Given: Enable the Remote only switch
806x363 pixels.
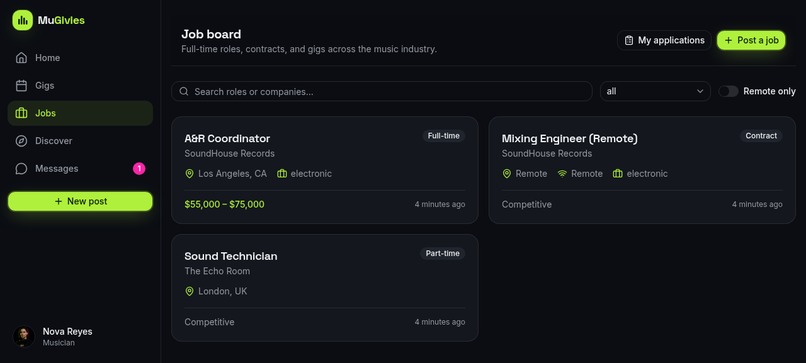Looking at the screenshot, I should (x=728, y=92).
